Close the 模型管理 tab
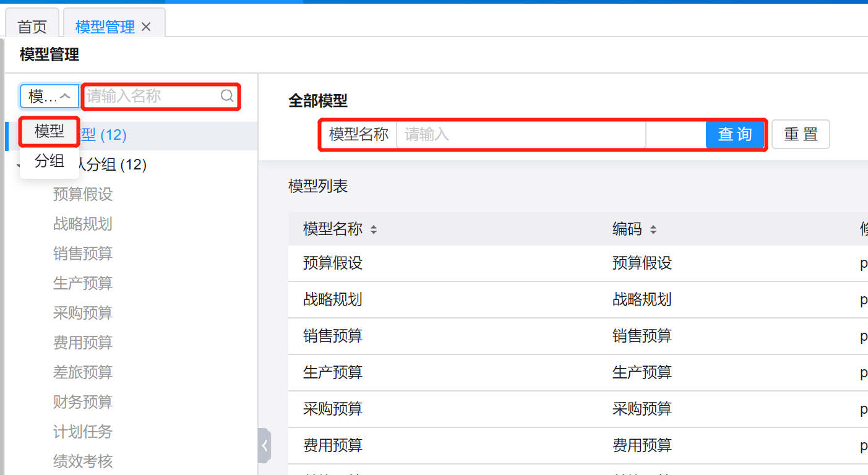The width and height of the screenshot is (868, 475). coord(146,27)
